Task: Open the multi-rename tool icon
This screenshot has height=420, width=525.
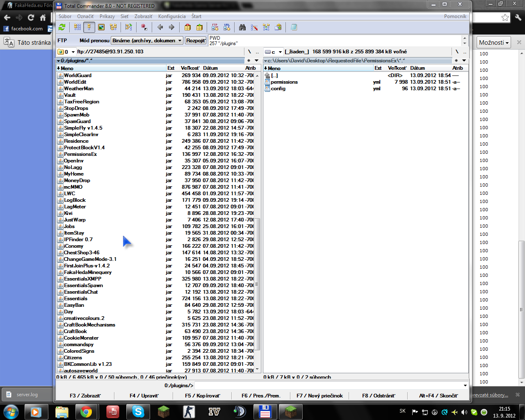Action: (x=254, y=27)
